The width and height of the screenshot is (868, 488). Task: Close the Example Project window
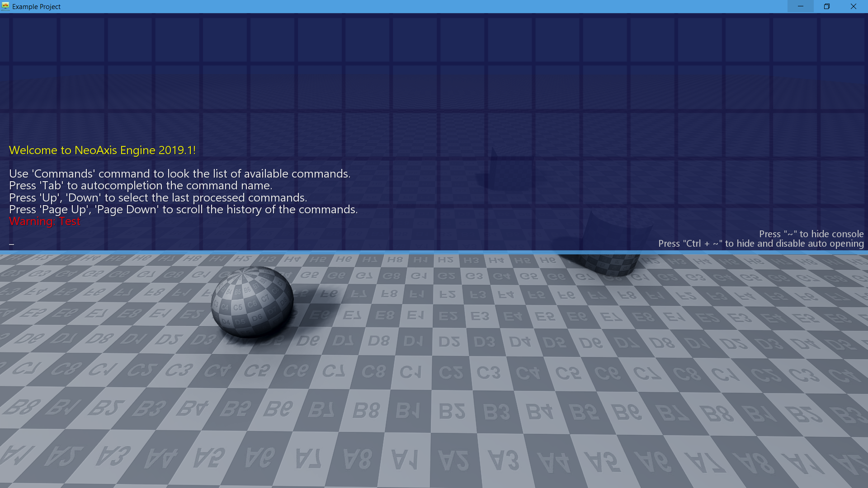tap(853, 6)
